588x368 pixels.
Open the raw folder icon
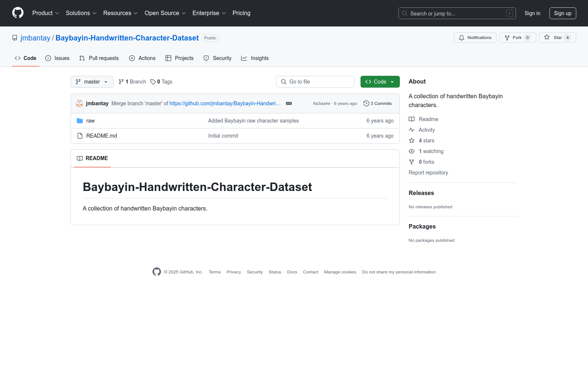click(x=80, y=121)
